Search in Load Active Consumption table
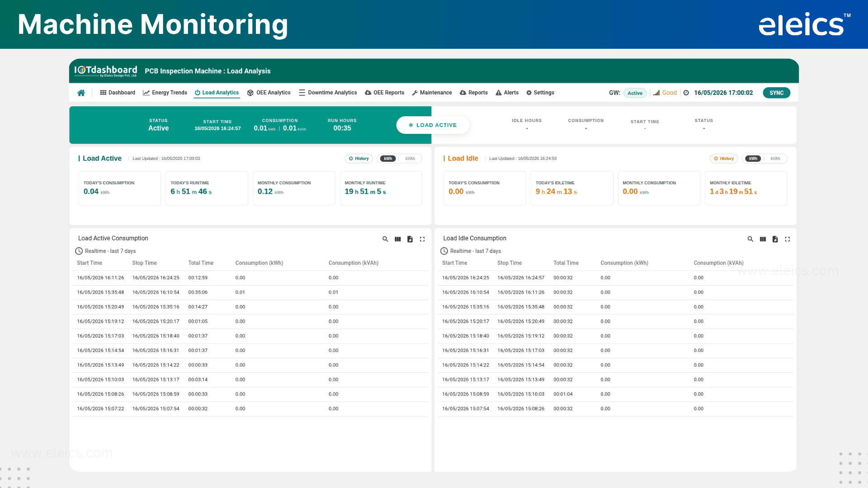Image resolution: width=868 pixels, height=488 pixels. point(385,239)
